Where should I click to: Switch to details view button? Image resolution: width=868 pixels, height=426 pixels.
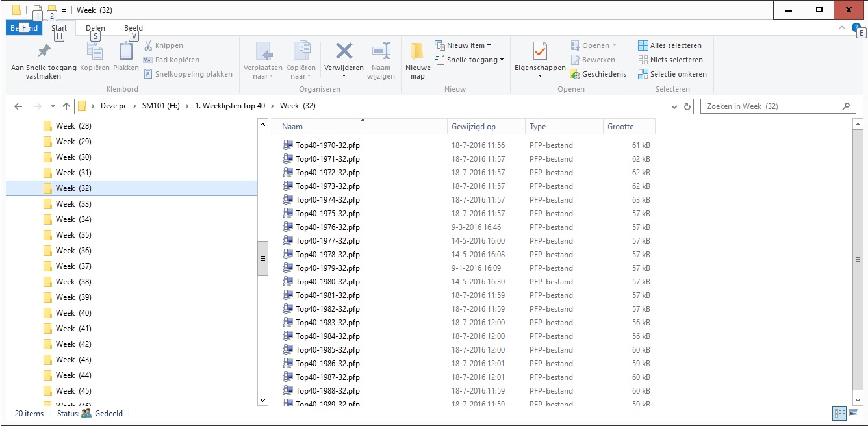pos(839,414)
